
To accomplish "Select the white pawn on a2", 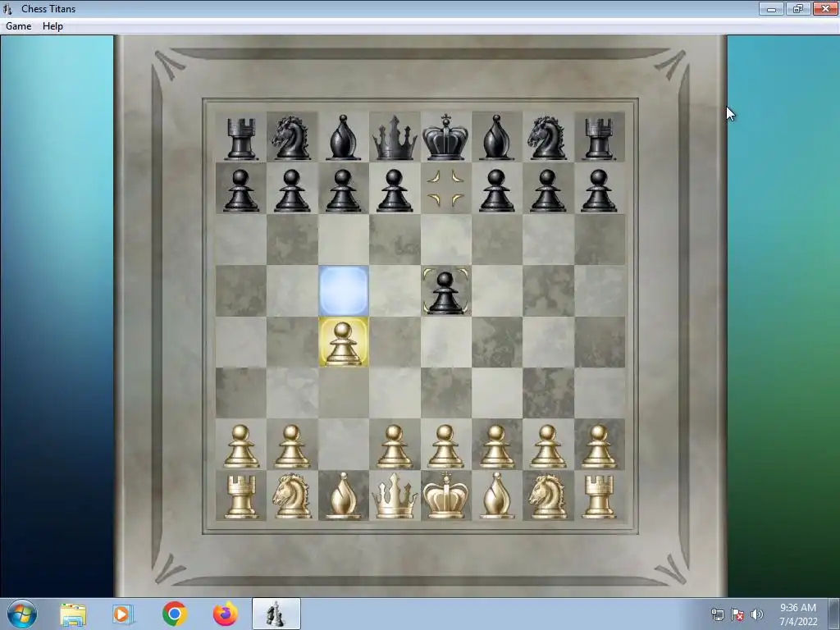I will point(240,447).
